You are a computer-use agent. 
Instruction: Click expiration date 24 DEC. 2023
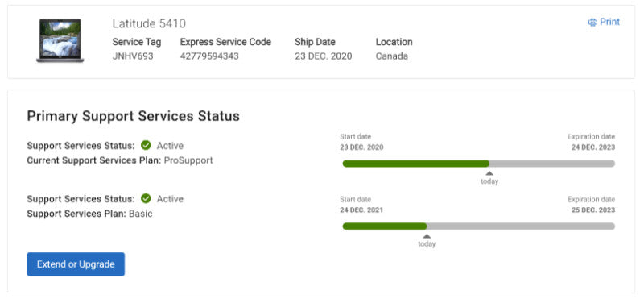point(593,147)
